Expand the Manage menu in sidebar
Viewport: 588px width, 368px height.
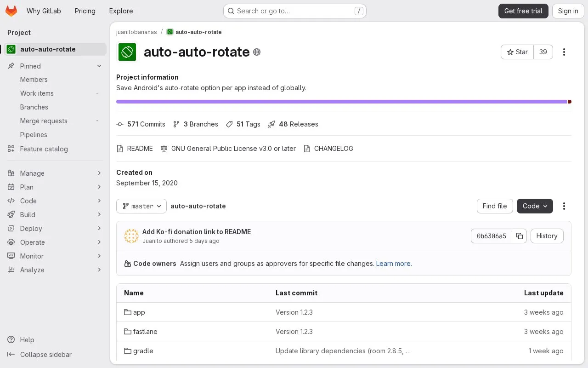tap(55, 173)
